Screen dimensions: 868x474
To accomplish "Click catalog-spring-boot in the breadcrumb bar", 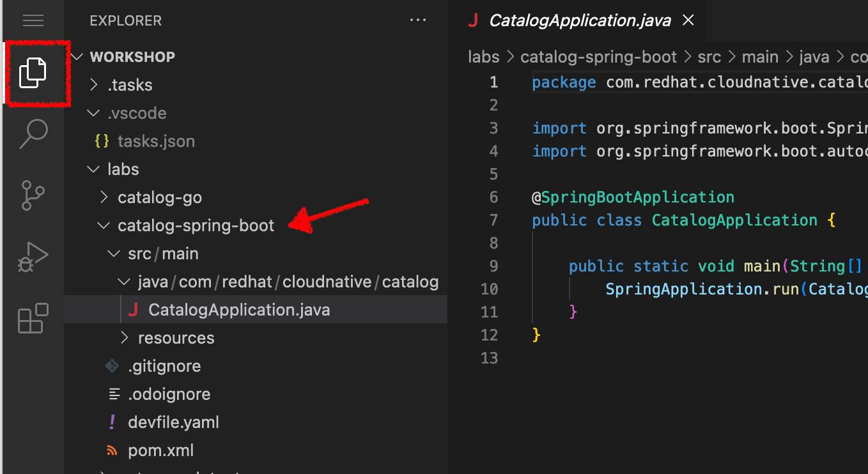I will [x=598, y=56].
